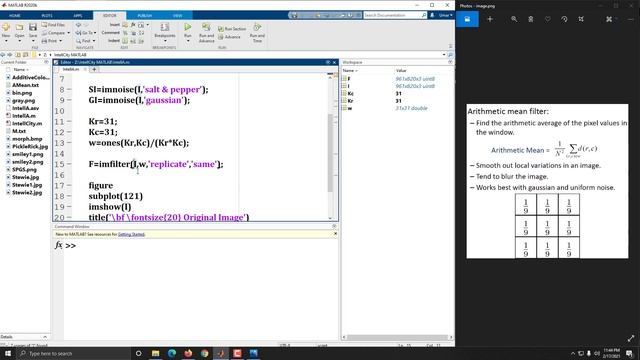Screen dimensions: 640x360
Task: Click the smart Indent icon
Action: pos(125,41)
